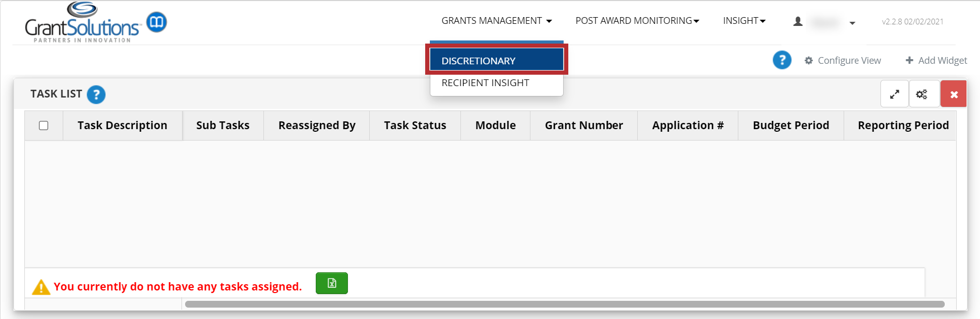Export task list to Excel
This screenshot has width=980, height=319.
click(331, 283)
